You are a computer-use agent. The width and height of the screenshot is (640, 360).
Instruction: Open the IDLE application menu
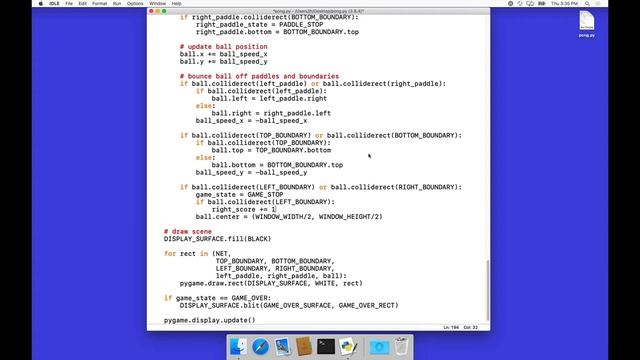(54, 3)
